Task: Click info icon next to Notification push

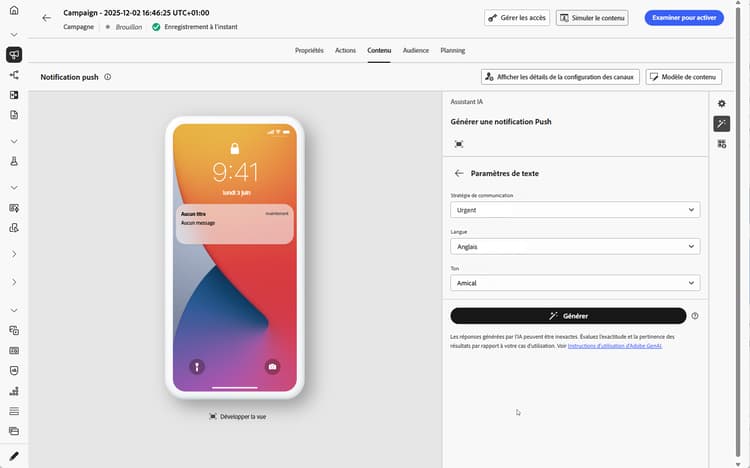Action: coord(108,77)
